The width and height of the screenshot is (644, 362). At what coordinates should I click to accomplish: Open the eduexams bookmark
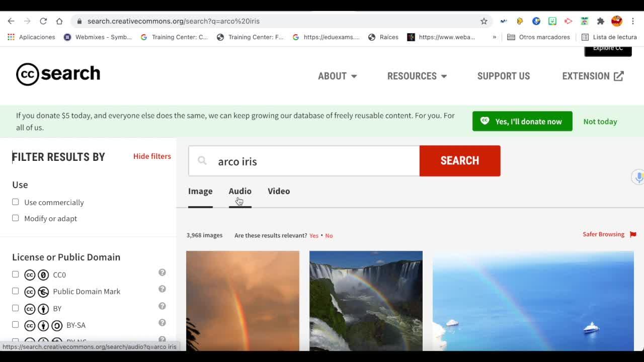coord(326,37)
